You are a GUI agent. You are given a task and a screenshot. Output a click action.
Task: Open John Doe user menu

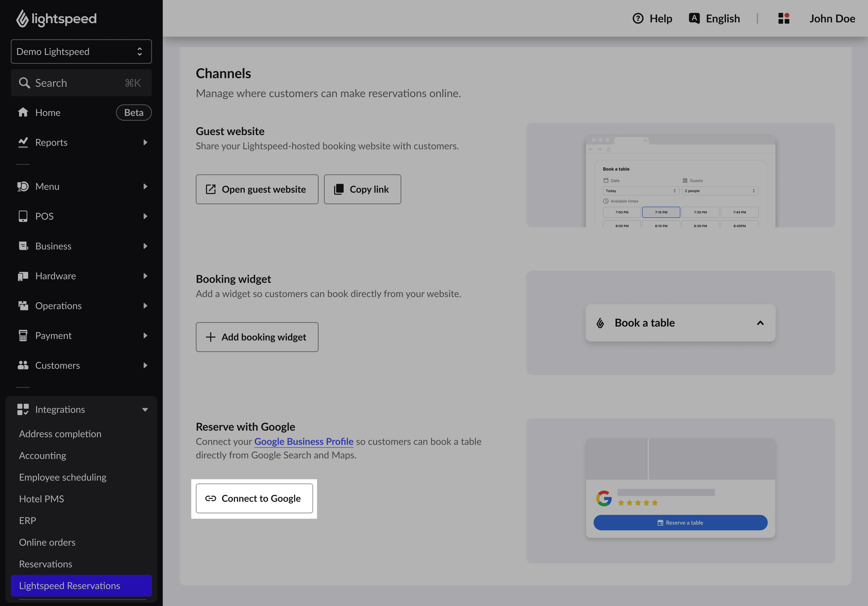(x=832, y=18)
